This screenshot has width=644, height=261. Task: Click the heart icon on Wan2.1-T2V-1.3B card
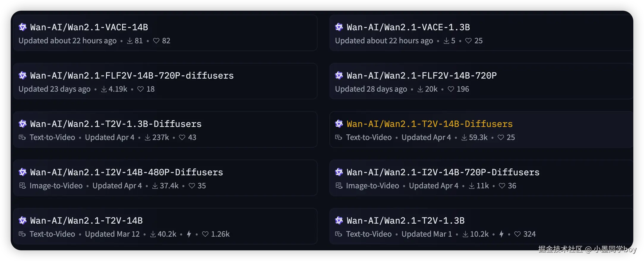[517, 234]
